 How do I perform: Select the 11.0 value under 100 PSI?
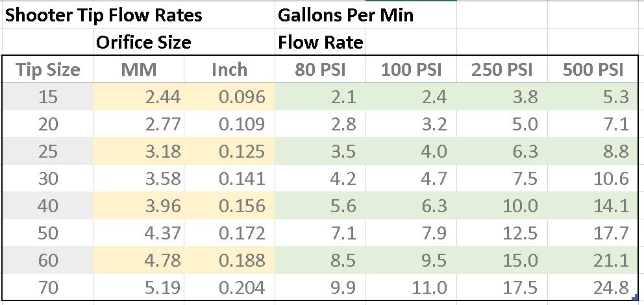coord(411,286)
